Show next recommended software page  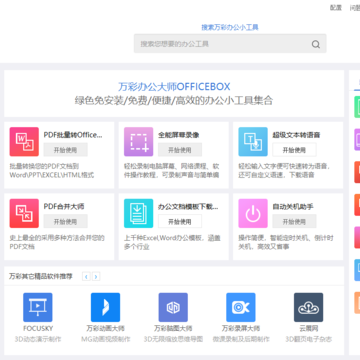(x=96, y=276)
